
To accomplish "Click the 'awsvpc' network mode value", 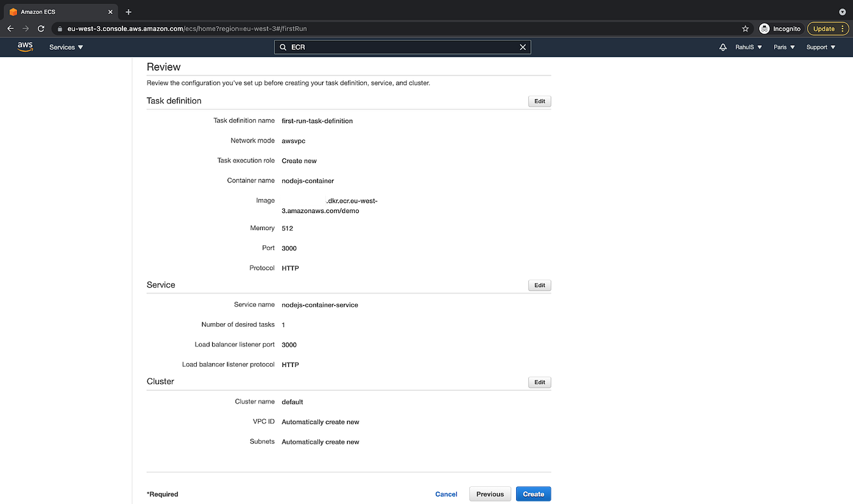I will 293,141.
